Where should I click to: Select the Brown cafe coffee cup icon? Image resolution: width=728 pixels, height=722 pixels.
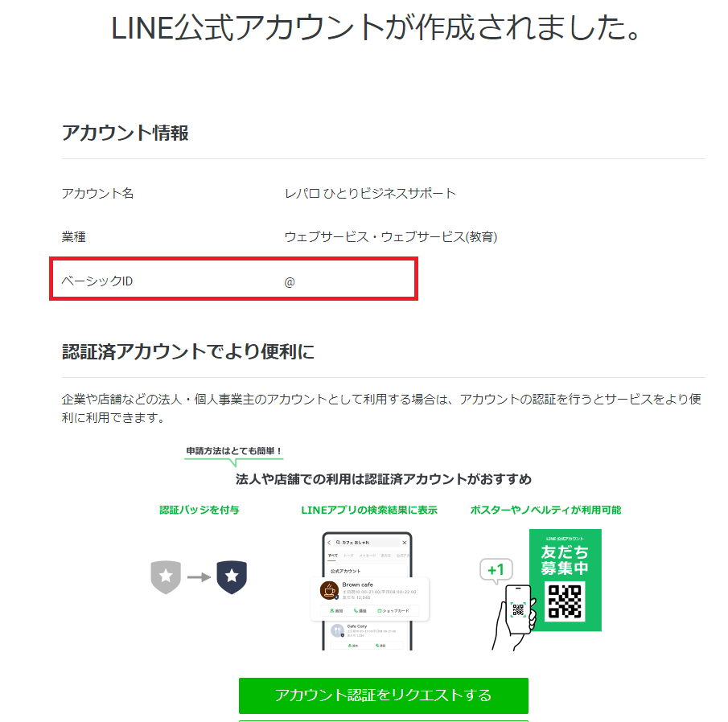(328, 590)
